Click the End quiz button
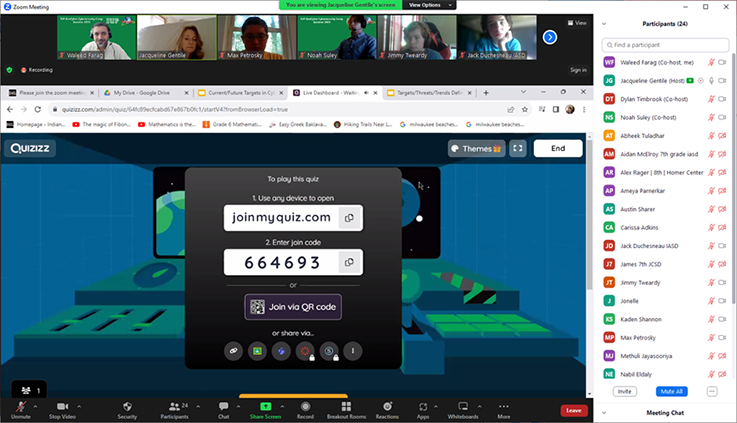 [558, 149]
